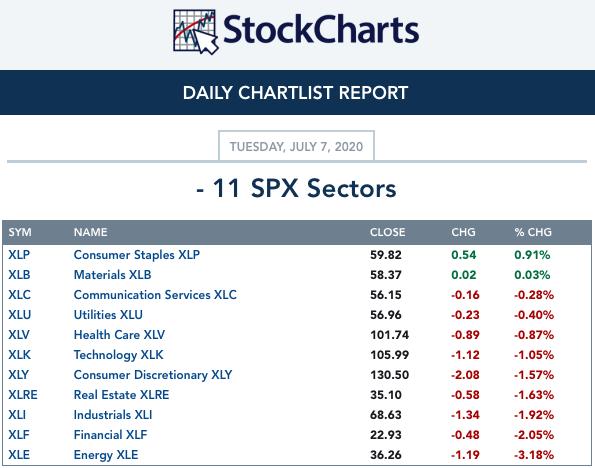Click the XLRE ticker symbol

pos(23,395)
